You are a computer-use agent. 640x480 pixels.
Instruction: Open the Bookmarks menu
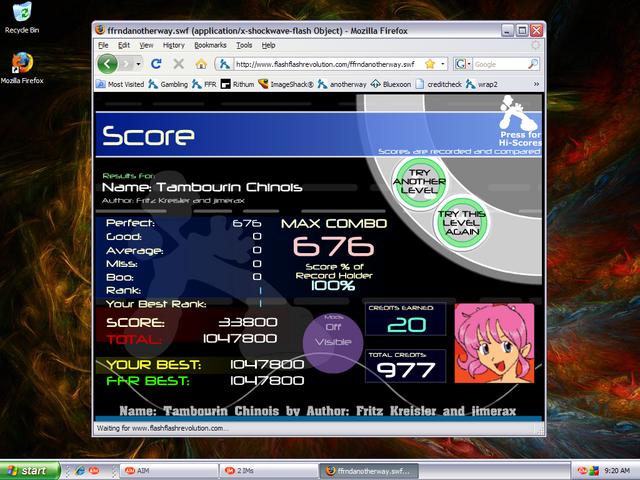pyautogui.click(x=210, y=45)
